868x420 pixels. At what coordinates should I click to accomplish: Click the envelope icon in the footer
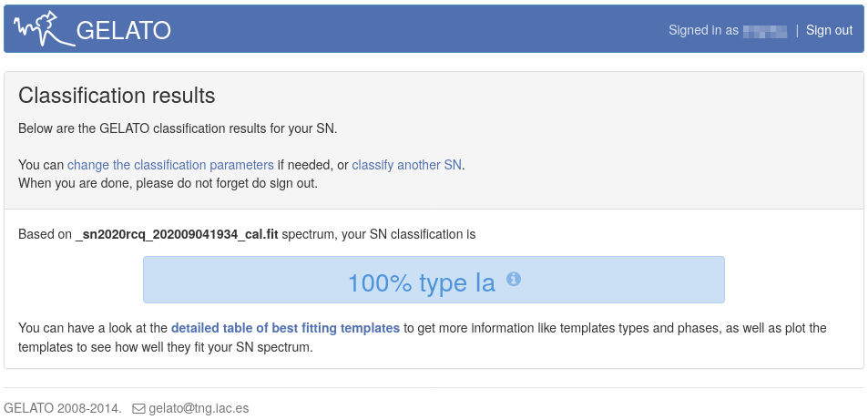138,409
